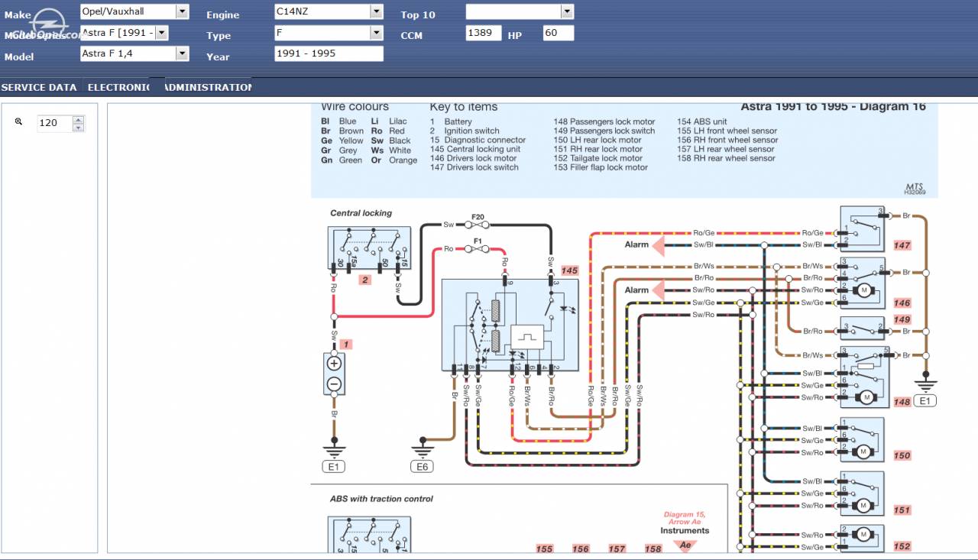This screenshot has width=978, height=560.
Task: Click the zoom value field showing 120
Action: (x=54, y=123)
